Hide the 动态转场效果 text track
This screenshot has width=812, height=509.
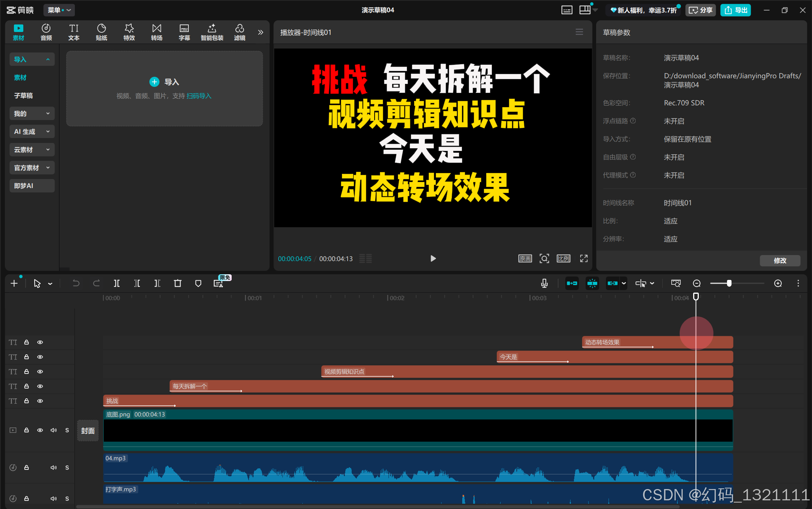(40, 342)
